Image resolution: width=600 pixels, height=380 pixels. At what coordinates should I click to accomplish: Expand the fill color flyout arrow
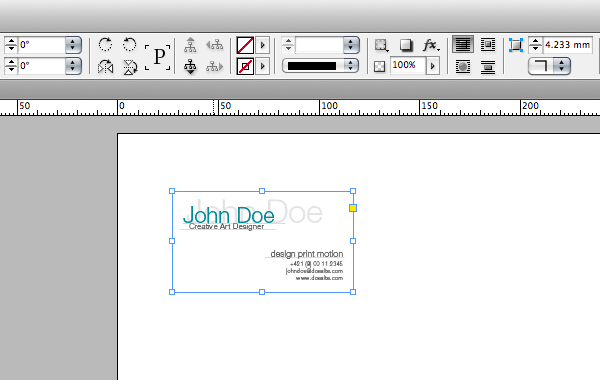point(262,45)
